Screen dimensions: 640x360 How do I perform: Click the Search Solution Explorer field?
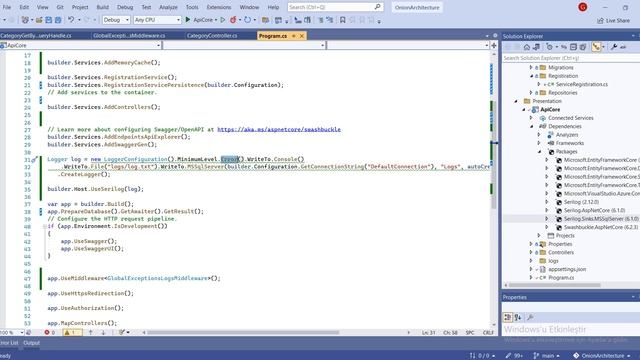[x=571, y=58]
